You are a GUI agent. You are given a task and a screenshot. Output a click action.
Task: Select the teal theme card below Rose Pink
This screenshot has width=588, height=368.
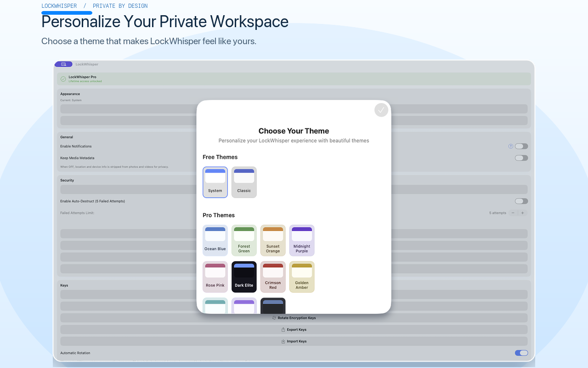215,306
